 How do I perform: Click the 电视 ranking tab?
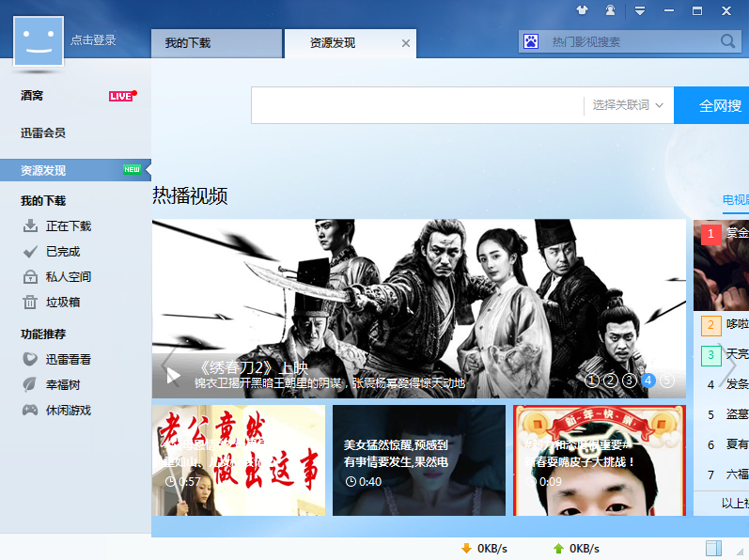(736, 199)
